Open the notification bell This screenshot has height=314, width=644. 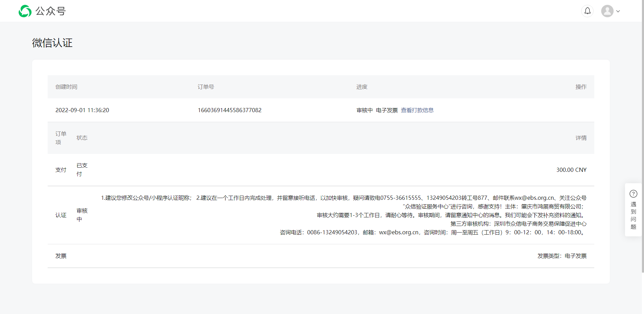pyautogui.click(x=587, y=11)
